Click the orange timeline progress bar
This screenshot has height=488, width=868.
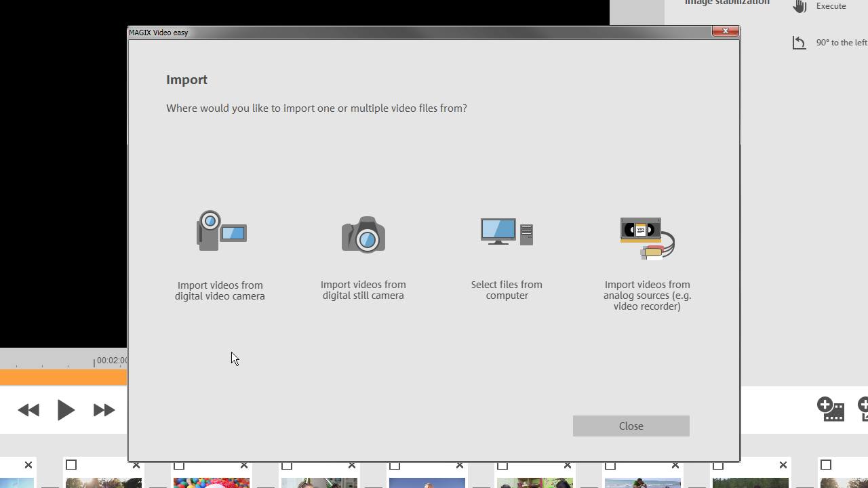pos(63,377)
